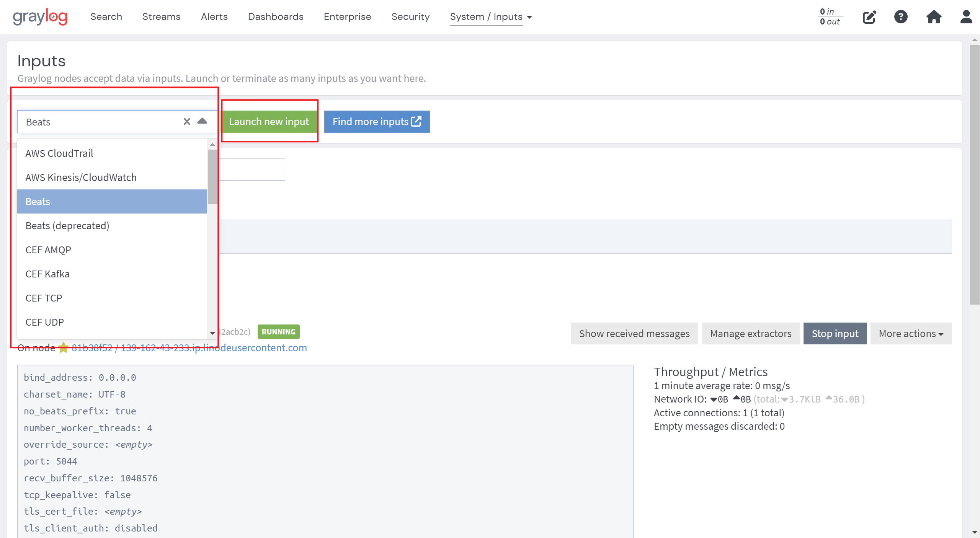980x538 pixels.
Task: Open the help question mark icon
Action: 901,17
